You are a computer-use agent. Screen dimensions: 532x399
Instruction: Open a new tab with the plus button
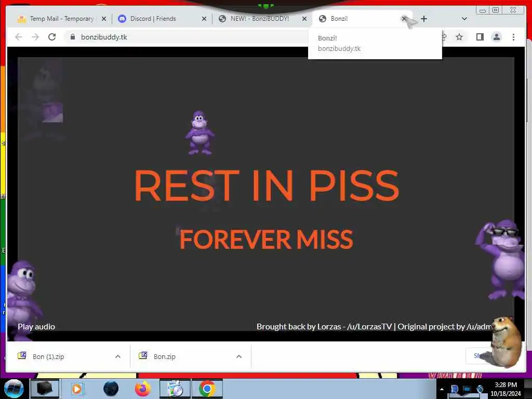(x=424, y=19)
